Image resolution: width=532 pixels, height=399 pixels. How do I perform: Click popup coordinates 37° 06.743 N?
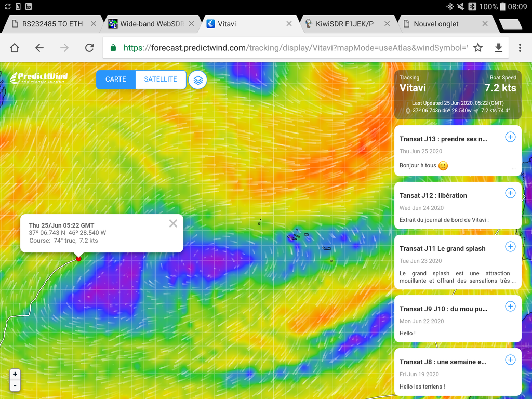pyautogui.click(x=47, y=233)
